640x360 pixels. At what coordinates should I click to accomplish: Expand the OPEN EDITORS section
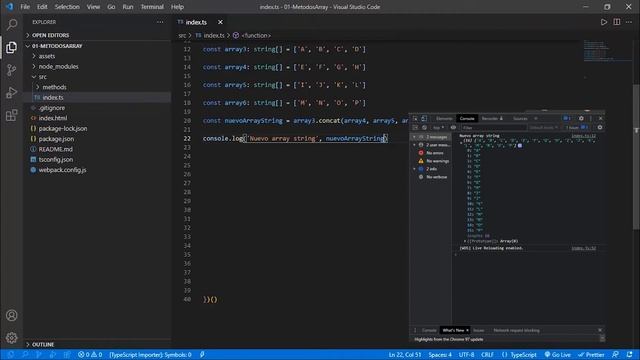coord(50,36)
